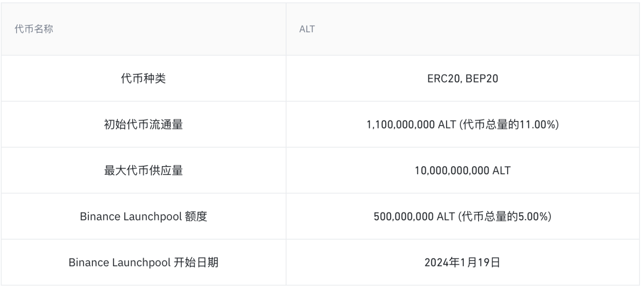Click the 1,100,000,000 number text
This screenshot has height=288, width=644.
click(401, 125)
